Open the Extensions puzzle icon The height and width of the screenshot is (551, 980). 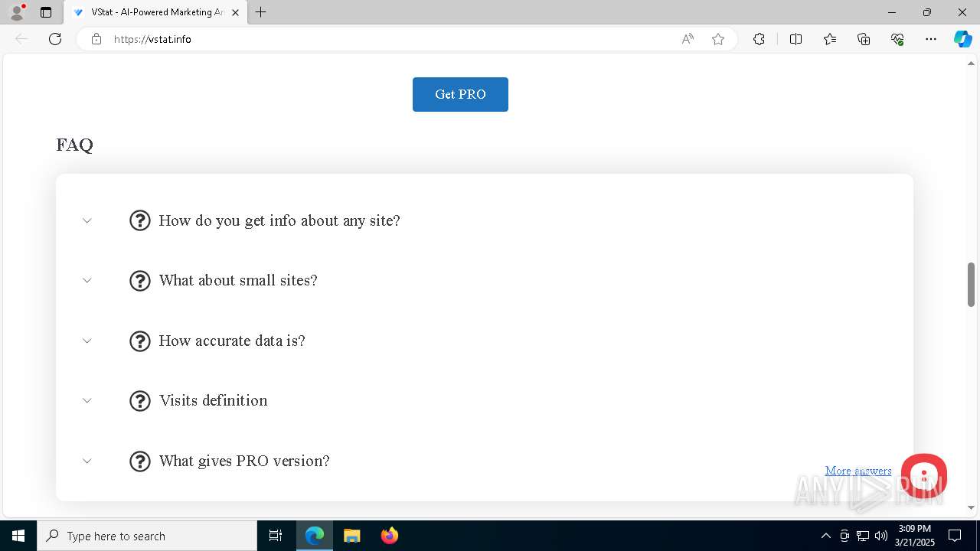pyautogui.click(x=759, y=39)
